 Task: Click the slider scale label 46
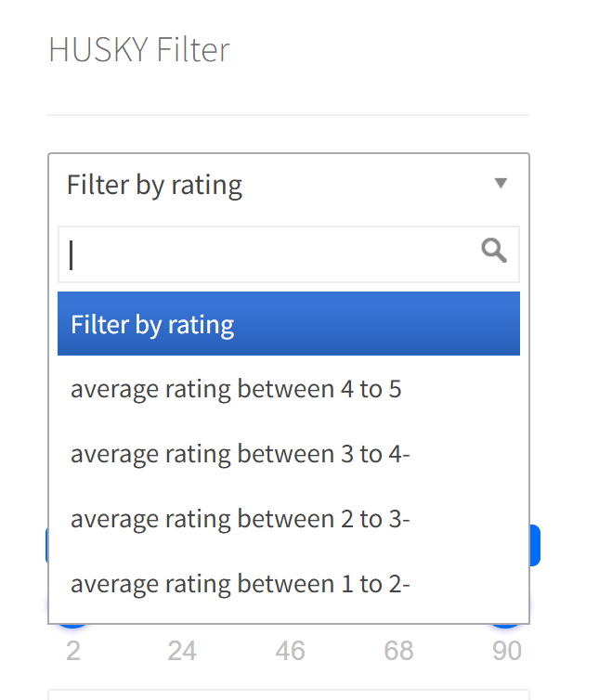click(x=291, y=651)
